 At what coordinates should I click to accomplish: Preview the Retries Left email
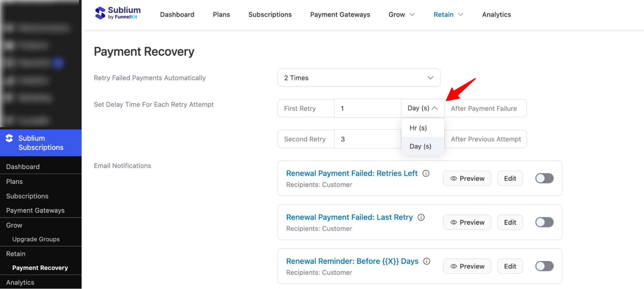(x=467, y=178)
